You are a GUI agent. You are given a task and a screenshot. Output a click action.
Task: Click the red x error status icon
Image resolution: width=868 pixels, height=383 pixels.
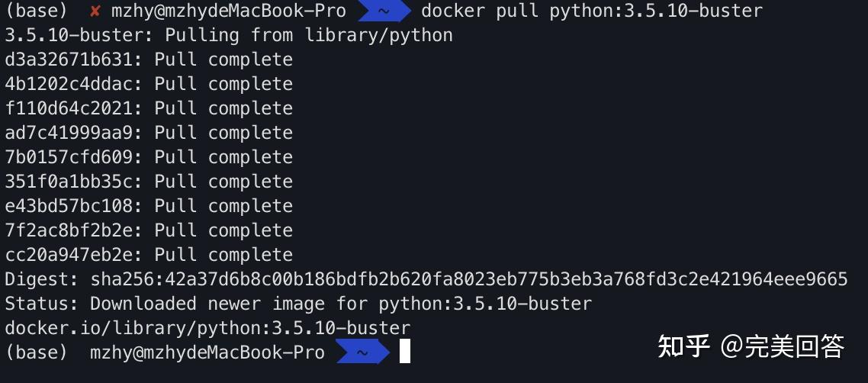[x=95, y=11]
